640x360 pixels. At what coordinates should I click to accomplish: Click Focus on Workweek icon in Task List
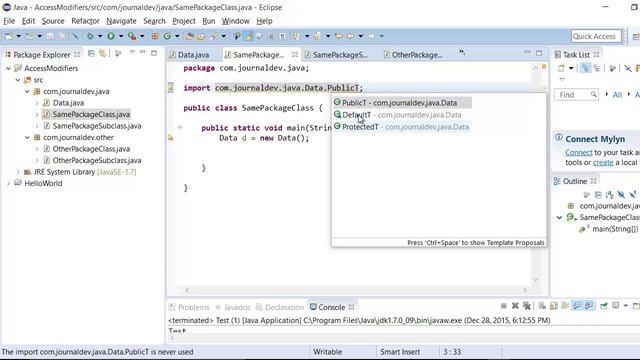coord(612,68)
